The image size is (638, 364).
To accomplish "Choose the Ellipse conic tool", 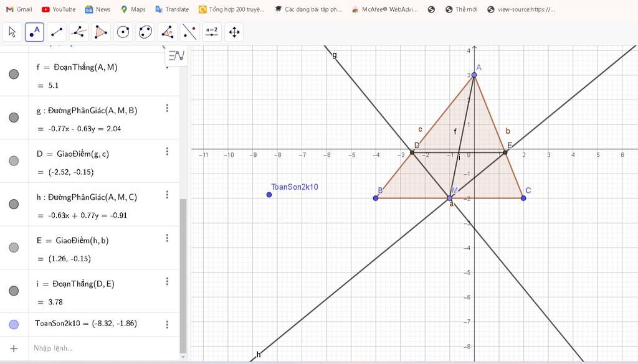I will click(145, 32).
